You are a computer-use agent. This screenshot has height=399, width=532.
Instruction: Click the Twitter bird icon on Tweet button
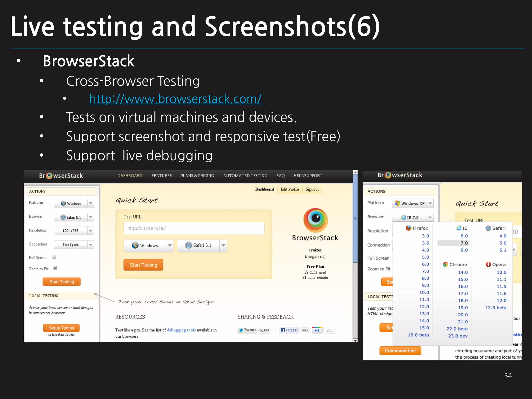(x=241, y=330)
